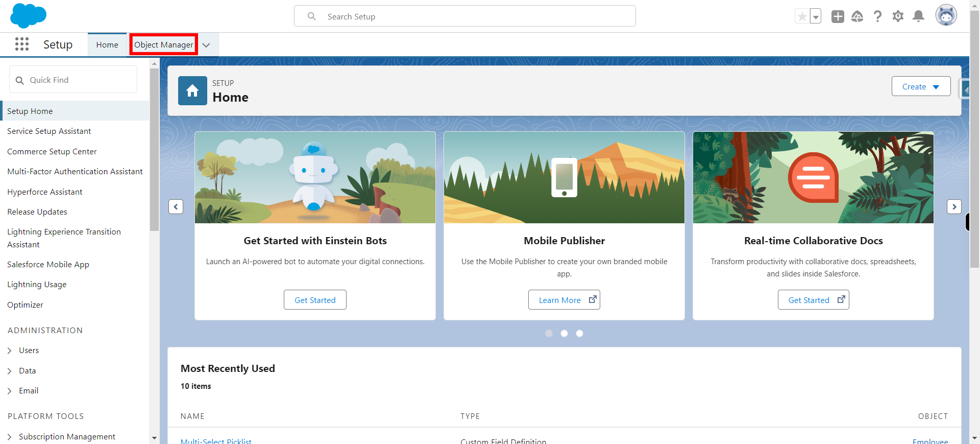
Task: Open the Setup gear icon
Action: pyautogui.click(x=898, y=16)
